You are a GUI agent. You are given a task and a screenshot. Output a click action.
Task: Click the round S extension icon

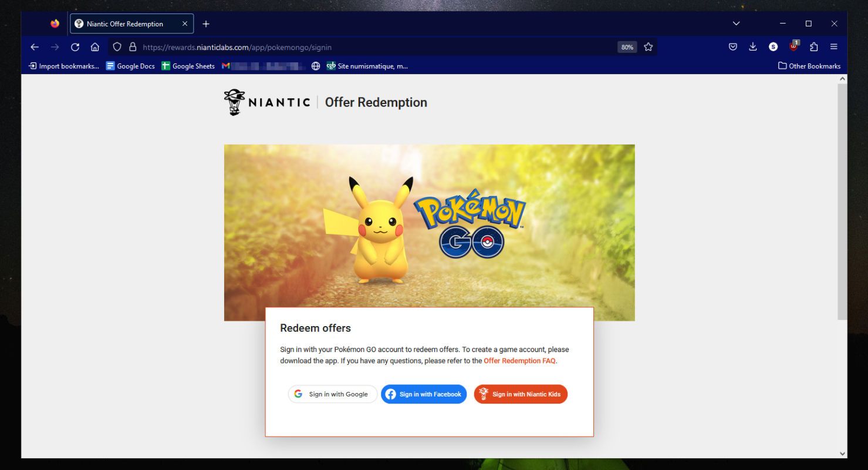point(774,47)
